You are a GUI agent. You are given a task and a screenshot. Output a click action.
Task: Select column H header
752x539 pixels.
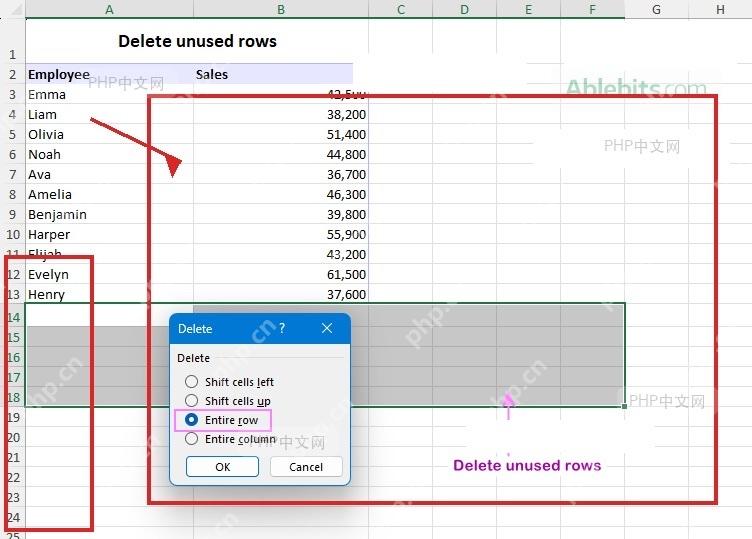pyautogui.click(x=720, y=9)
